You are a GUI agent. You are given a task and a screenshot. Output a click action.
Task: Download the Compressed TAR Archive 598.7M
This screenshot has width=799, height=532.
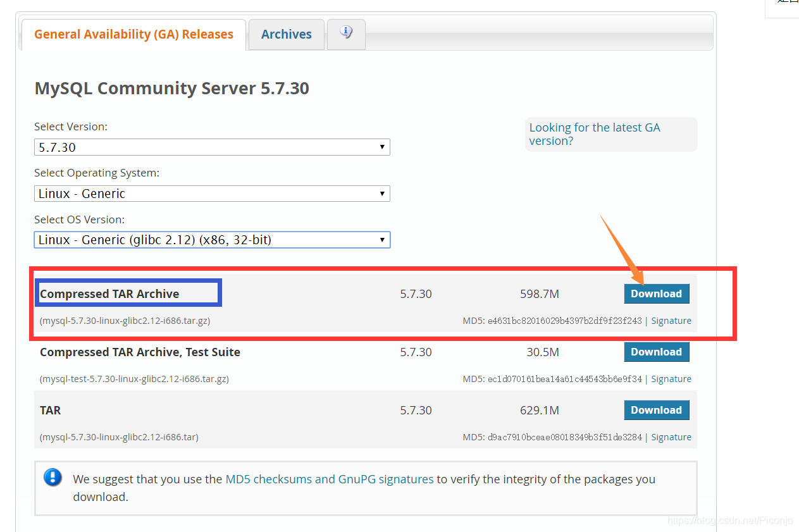coord(657,294)
